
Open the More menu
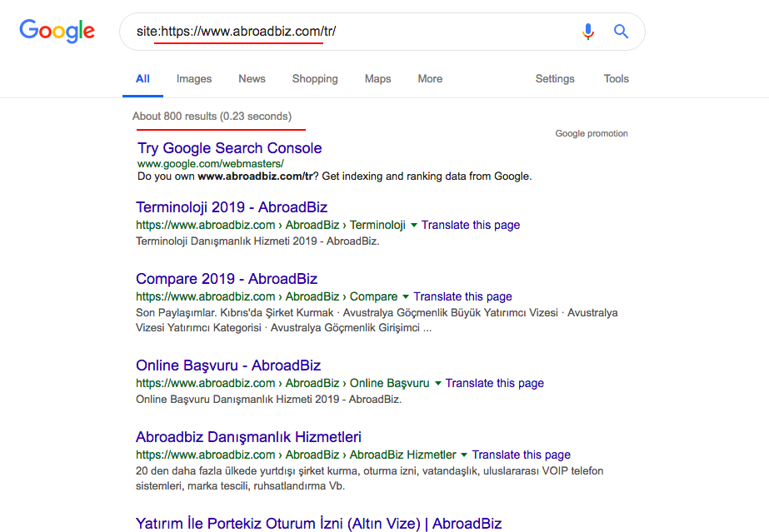[430, 79]
